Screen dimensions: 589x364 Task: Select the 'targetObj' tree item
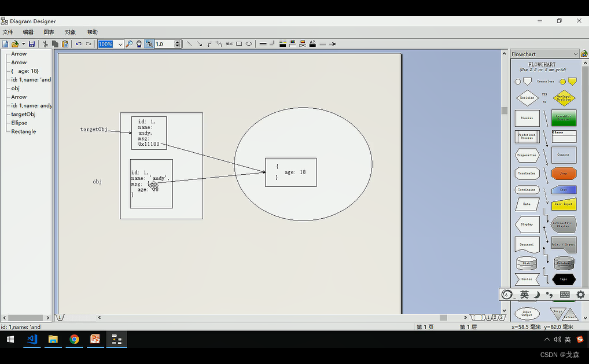coord(23,114)
